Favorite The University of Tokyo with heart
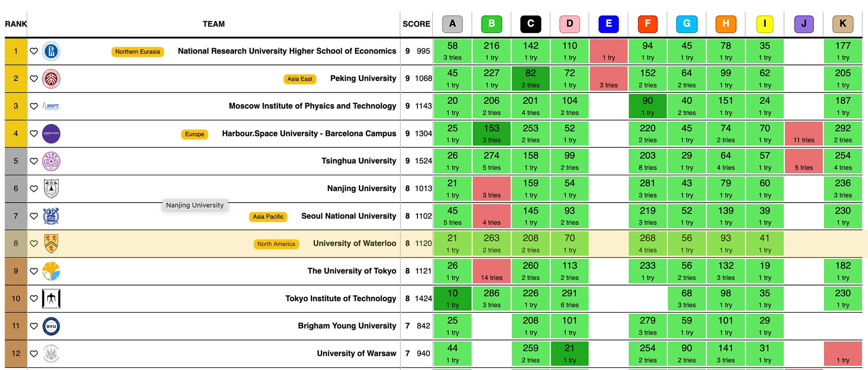868x370 pixels. click(34, 271)
